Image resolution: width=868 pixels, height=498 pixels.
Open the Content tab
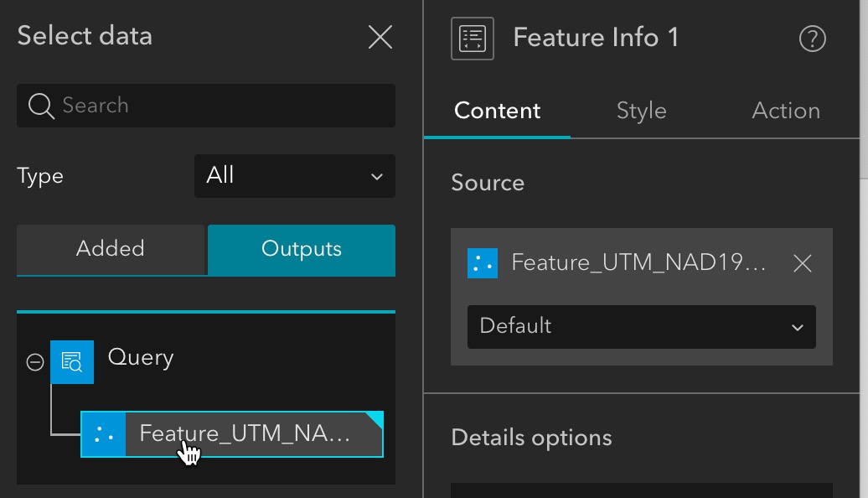(497, 111)
